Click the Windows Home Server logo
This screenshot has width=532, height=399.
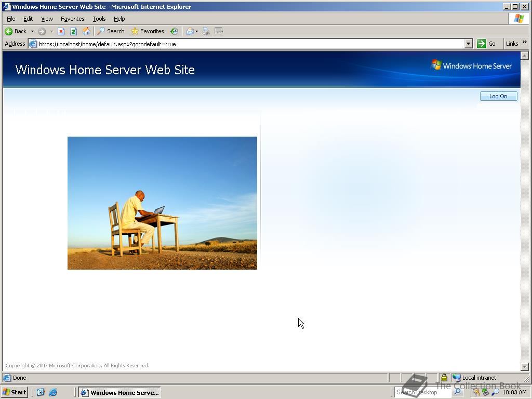[471, 65]
